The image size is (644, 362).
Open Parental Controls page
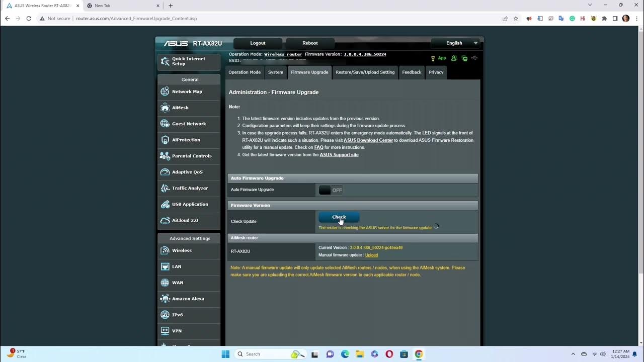click(x=189, y=156)
